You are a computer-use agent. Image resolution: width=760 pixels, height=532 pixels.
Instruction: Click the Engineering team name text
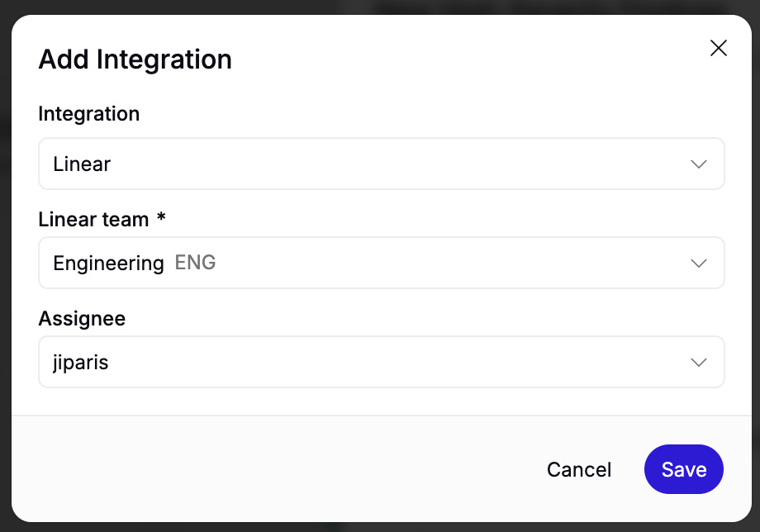pyautogui.click(x=108, y=264)
